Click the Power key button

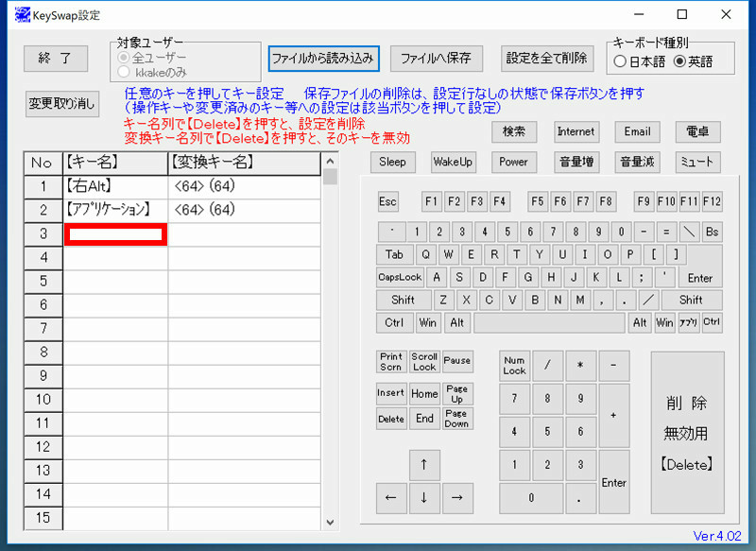(x=513, y=162)
